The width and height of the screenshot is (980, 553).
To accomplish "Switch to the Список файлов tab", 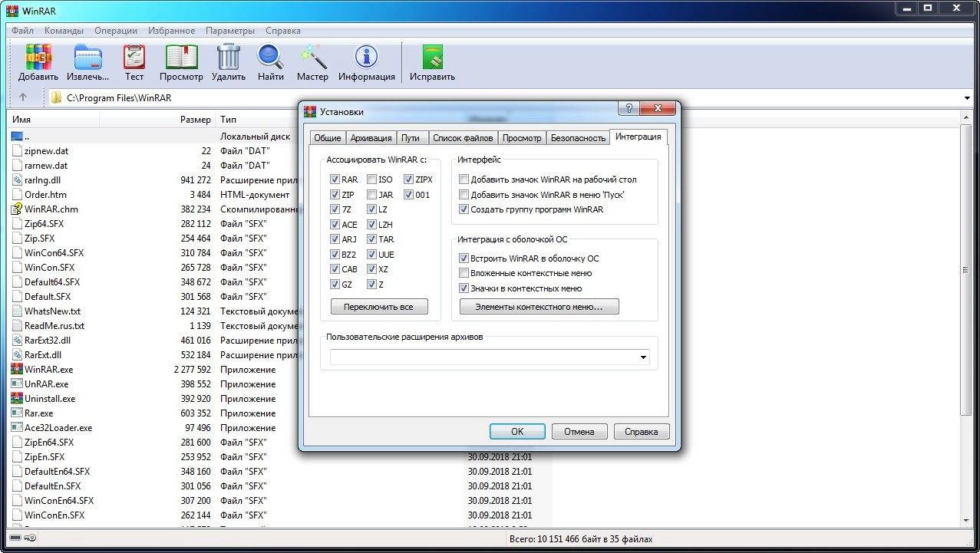I will point(463,138).
